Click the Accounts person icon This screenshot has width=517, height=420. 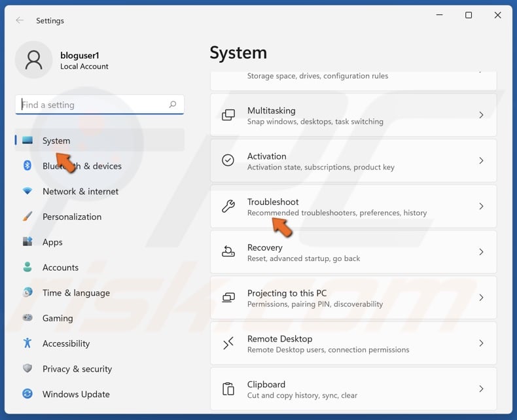click(27, 267)
